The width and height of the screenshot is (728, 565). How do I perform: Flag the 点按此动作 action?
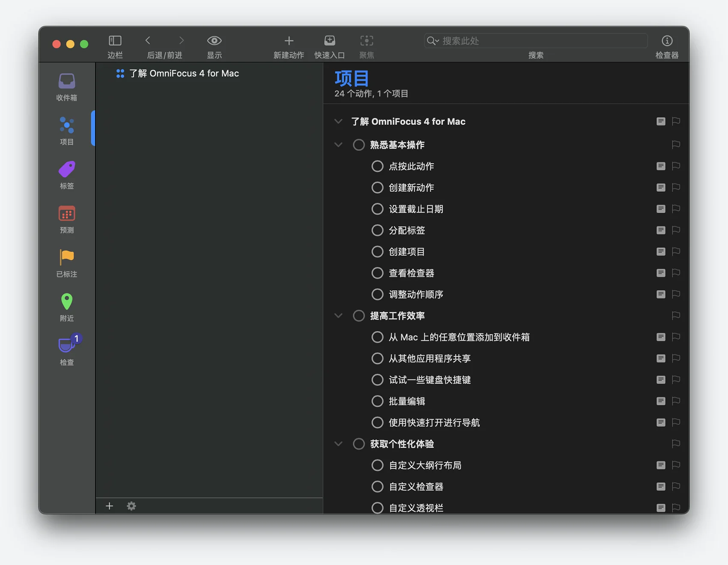[676, 166]
